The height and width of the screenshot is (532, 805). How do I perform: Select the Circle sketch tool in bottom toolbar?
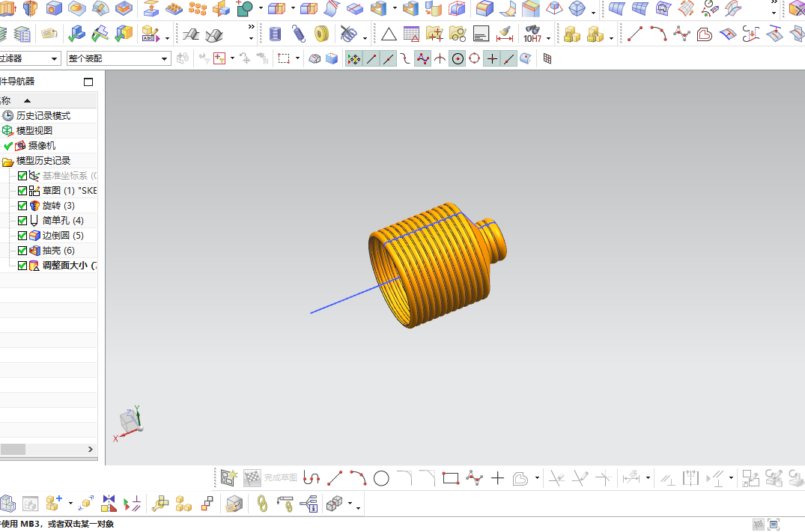tap(381, 479)
